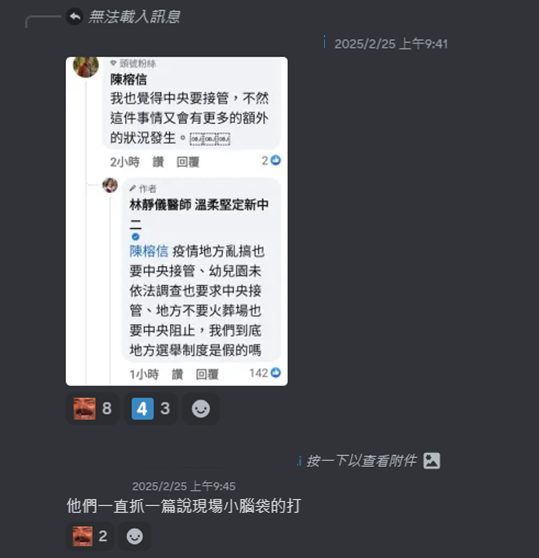
Task: Click the reply arrow icon beside 無法載入訊息
Action: click(x=75, y=16)
